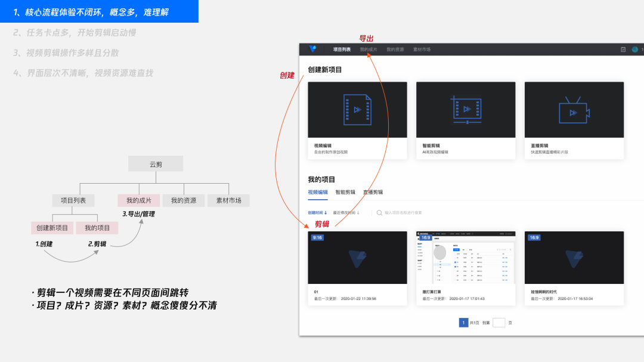Sort projects by 创建时间
Screen dimensions: 644x362
(317, 213)
